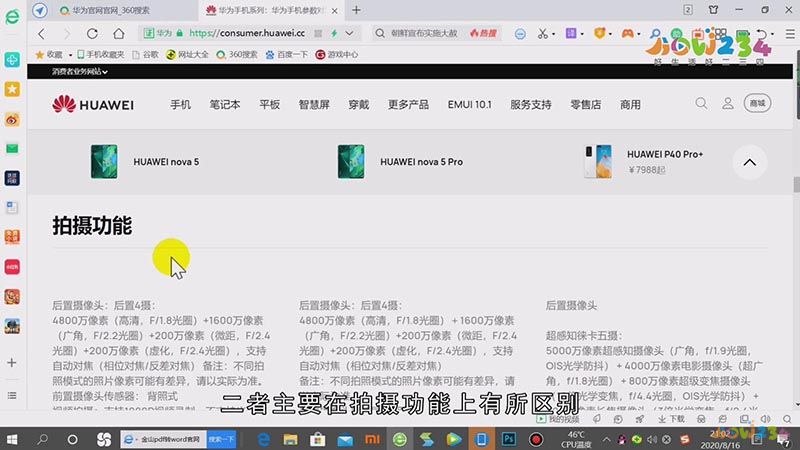Open the user account icon
This screenshot has height=450, width=800.
coord(728,104)
